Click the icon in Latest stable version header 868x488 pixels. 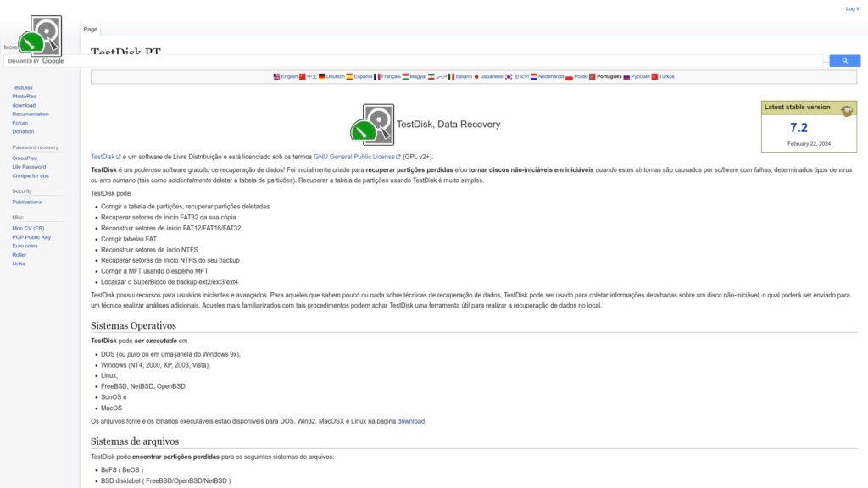[x=847, y=110]
